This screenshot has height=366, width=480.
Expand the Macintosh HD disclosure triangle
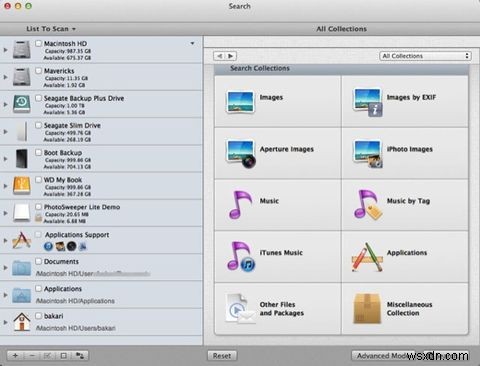(x=5, y=50)
